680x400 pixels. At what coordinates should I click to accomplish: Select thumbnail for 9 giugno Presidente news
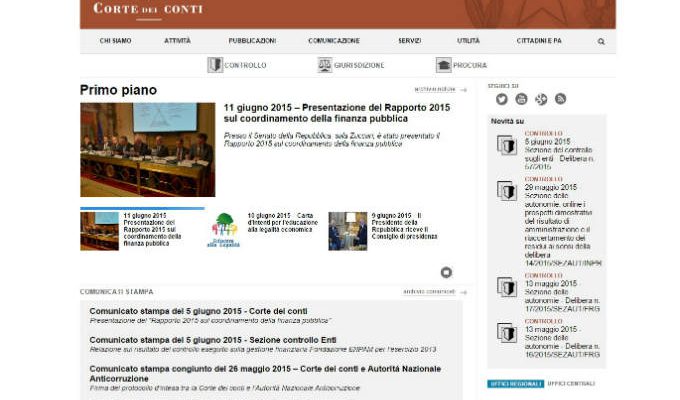click(347, 231)
